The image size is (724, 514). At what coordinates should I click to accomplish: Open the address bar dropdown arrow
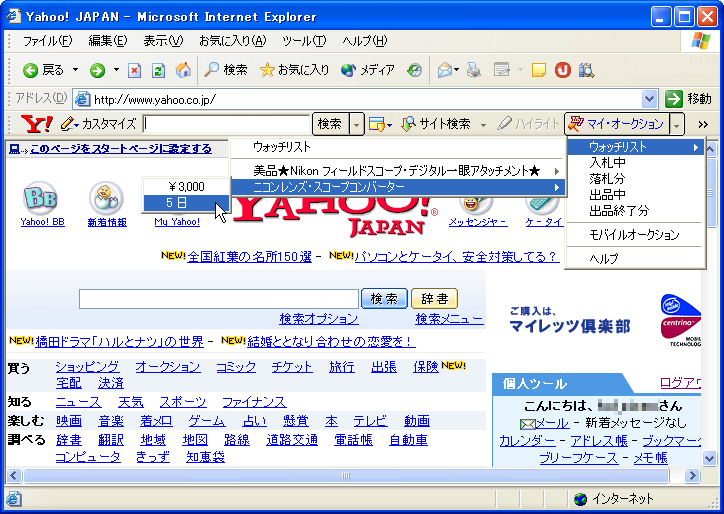(649, 99)
